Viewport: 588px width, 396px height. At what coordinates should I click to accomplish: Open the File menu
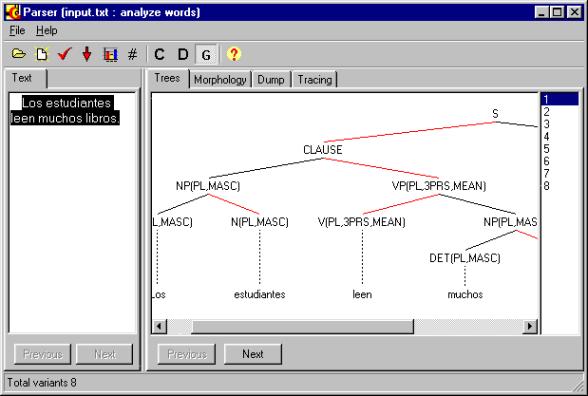pyautogui.click(x=17, y=30)
